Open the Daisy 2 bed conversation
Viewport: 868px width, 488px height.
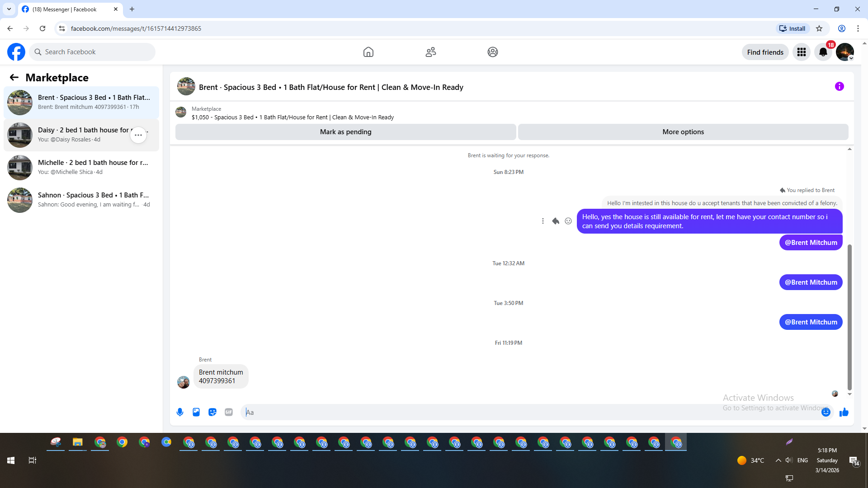click(81, 135)
